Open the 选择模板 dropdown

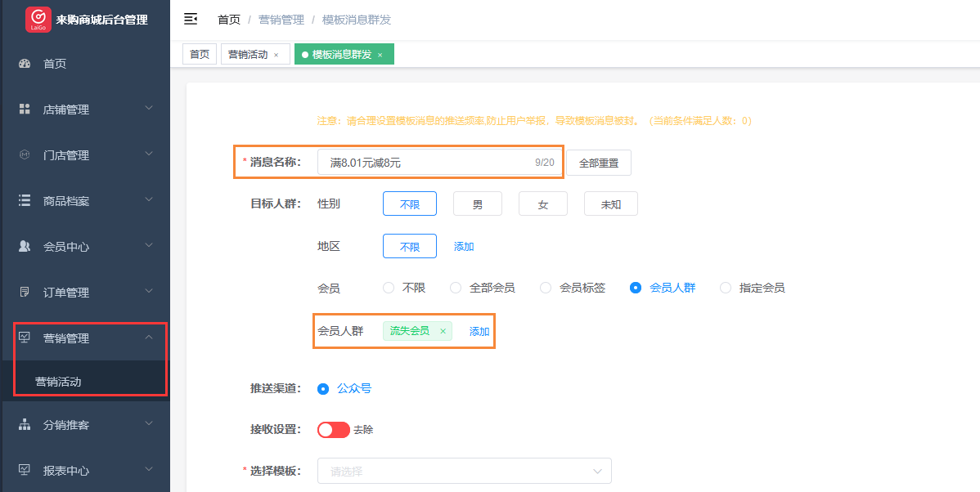464,472
